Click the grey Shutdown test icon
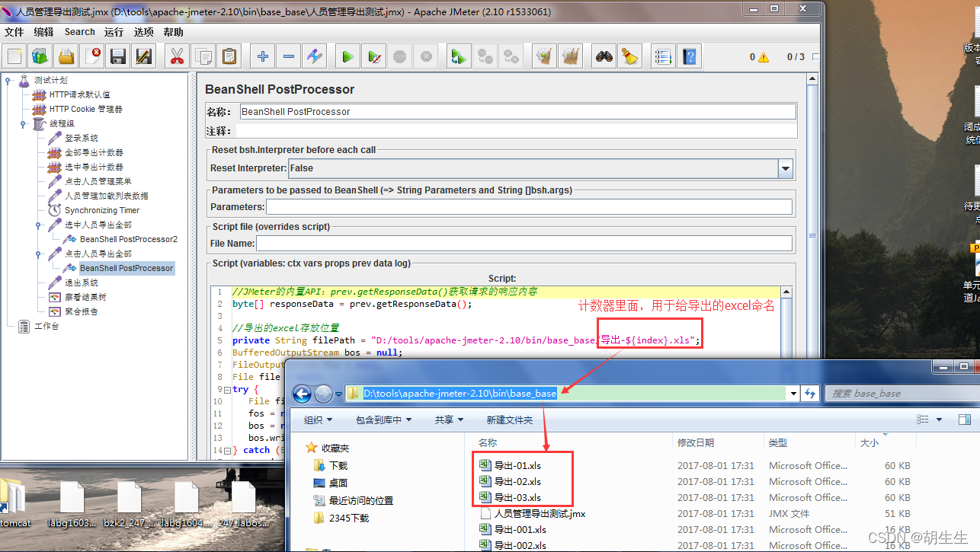 (426, 56)
